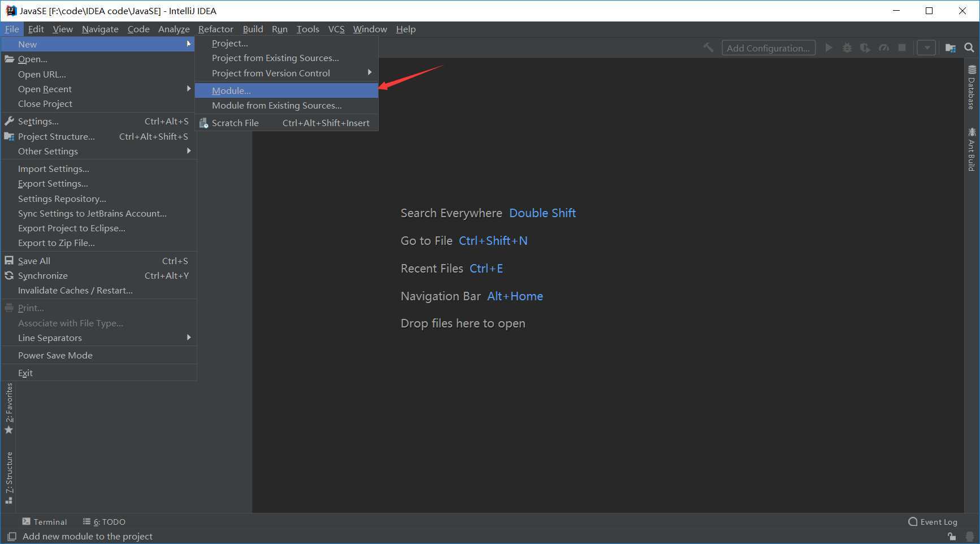The width and height of the screenshot is (980, 544).
Task: Click Open URL... menu entry
Action: tap(98, 74)
